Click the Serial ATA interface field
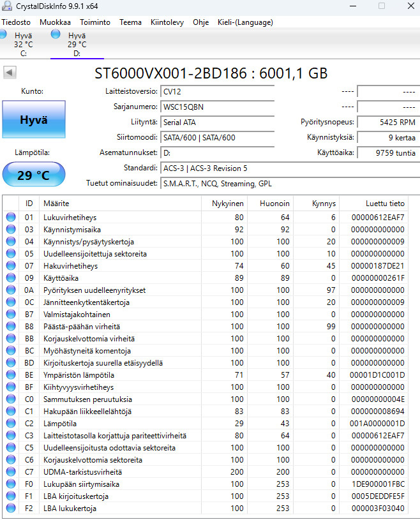 pos(217,122)
